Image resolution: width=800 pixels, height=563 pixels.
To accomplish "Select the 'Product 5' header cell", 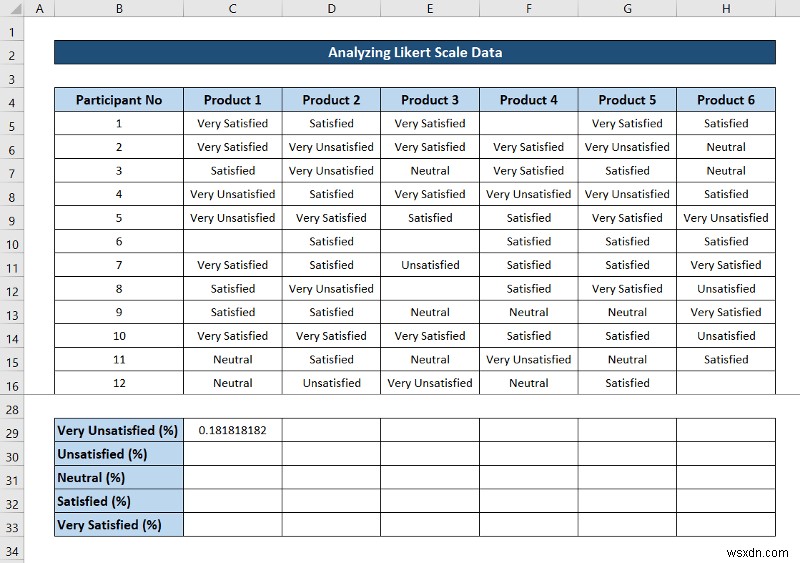I will click(628, 100).
